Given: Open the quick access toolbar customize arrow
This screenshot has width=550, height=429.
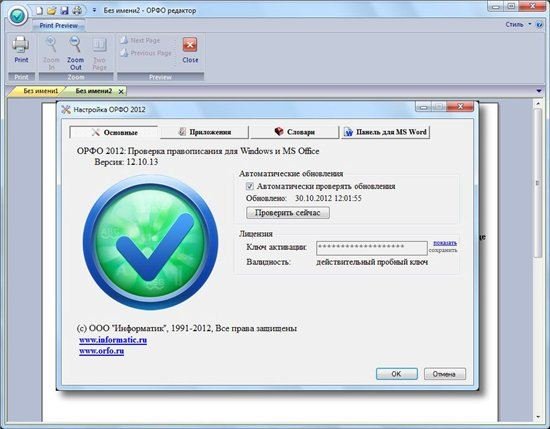Looking at the screenshot, I should (x=94, y=11).
